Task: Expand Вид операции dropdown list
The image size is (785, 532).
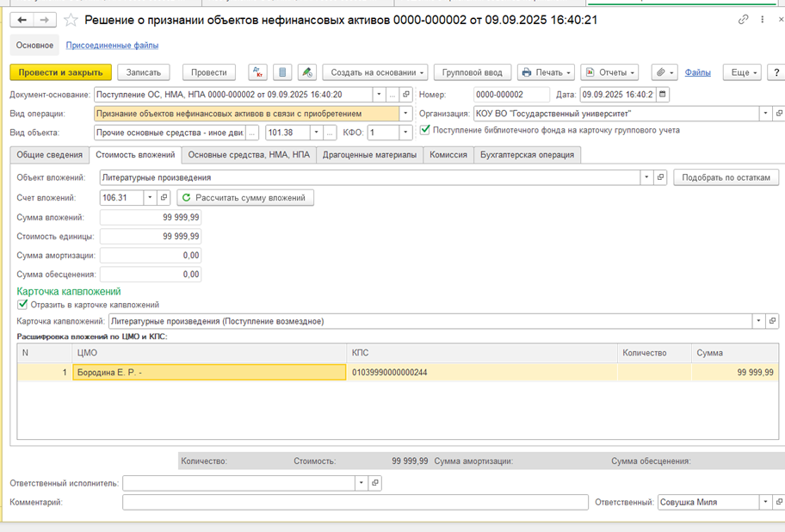Action: [405, 114]
